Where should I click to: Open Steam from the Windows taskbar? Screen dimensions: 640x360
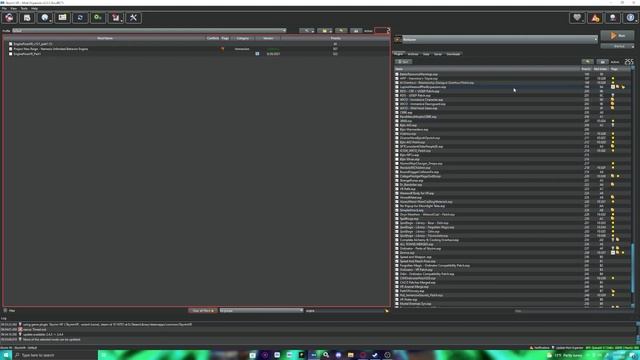pos(375,355)
